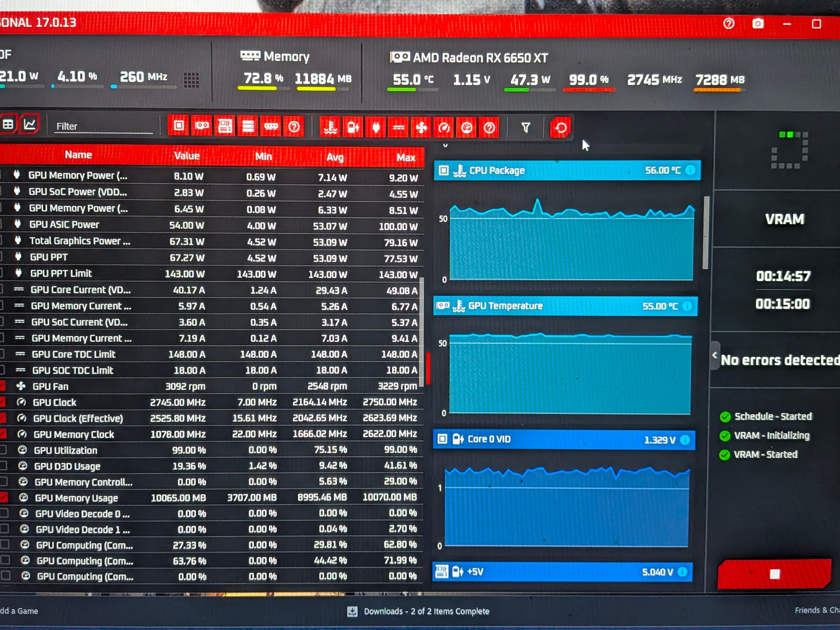The height and width of the screenshot is (630, 840).
Task: Toggle the GPU sensors filter icon
Action: [x=202, y=126]
